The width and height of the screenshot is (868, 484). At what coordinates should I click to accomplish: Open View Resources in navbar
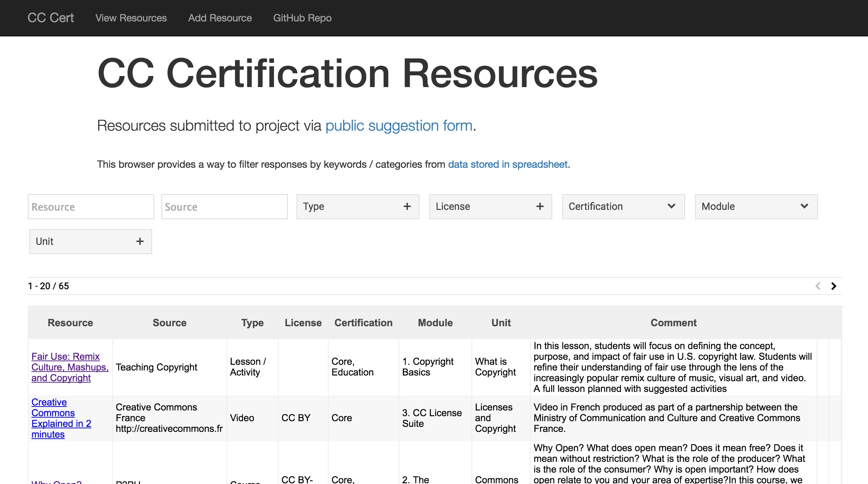click(x=131, y=18)
